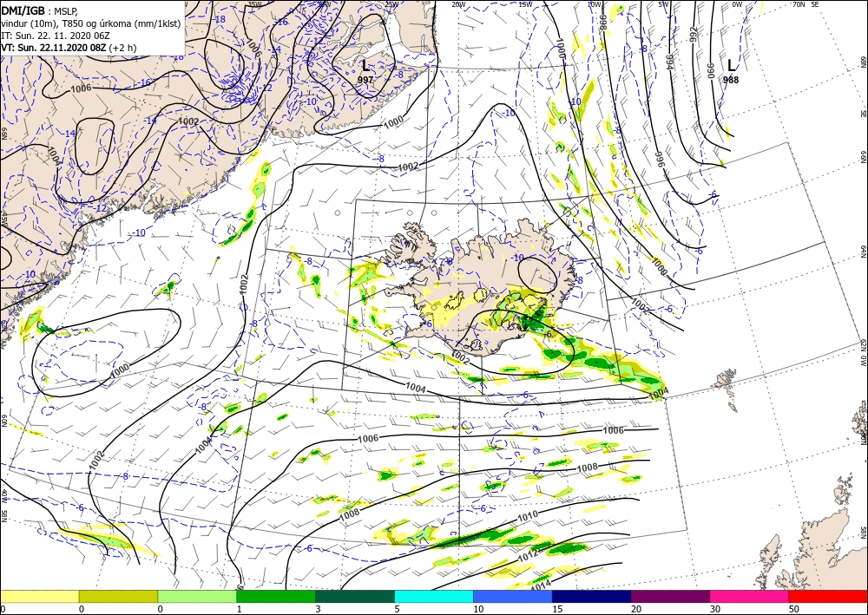Viewport: 868px width, 615px height.
Task: Click the low pressure L labeled 997
Action: pos(365,67)
